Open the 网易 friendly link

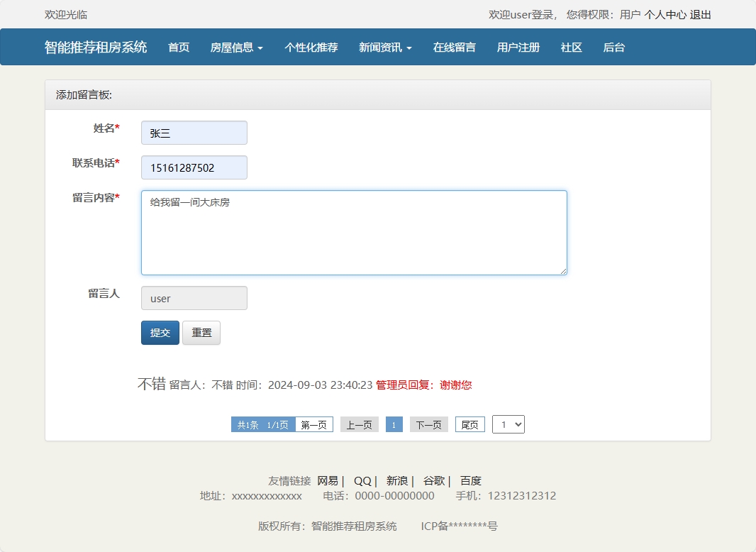tap(329, 480)
